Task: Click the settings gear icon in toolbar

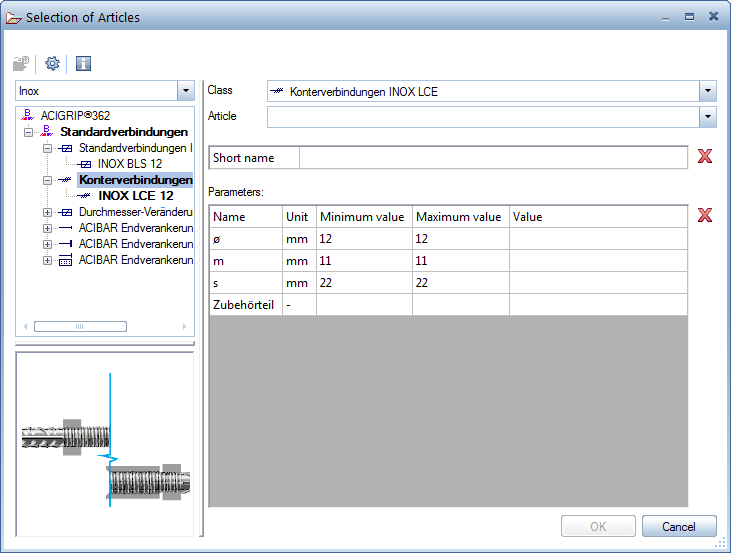Action: point(52,63)
